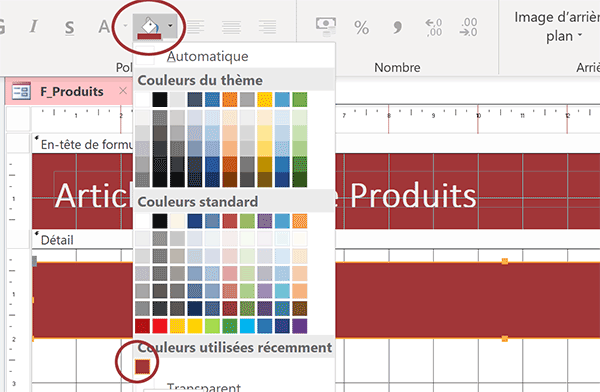Toggle italic formatting

(34, 26)
